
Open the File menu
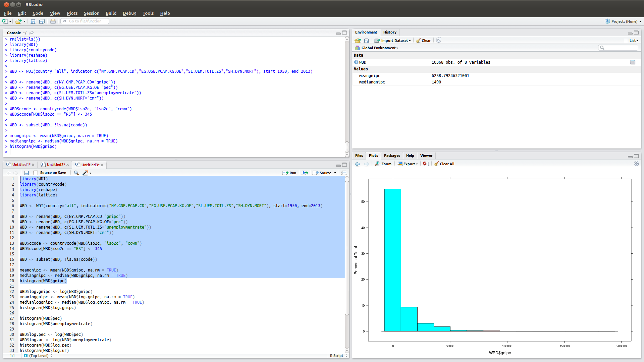click(8, 13)
